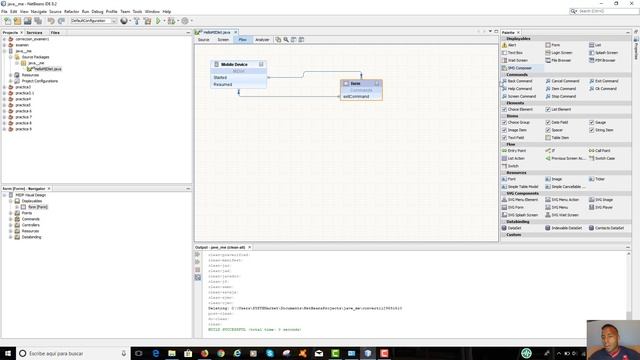Switch to the Files tab
This screenshot has width=640, height=360.
tap(55, 33)
